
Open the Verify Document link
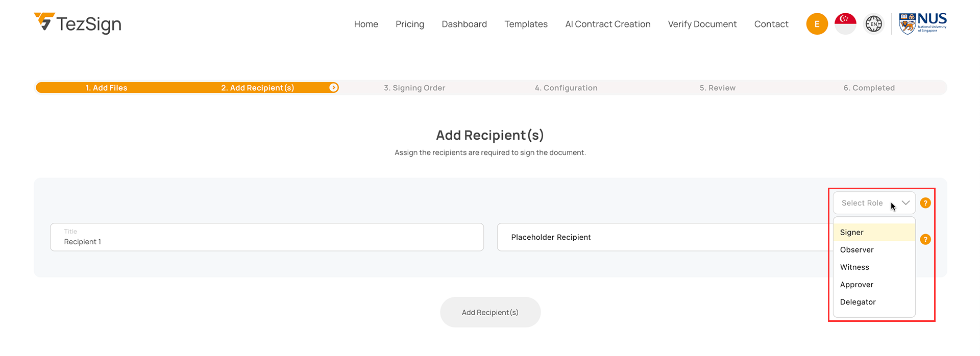[702, 24]
